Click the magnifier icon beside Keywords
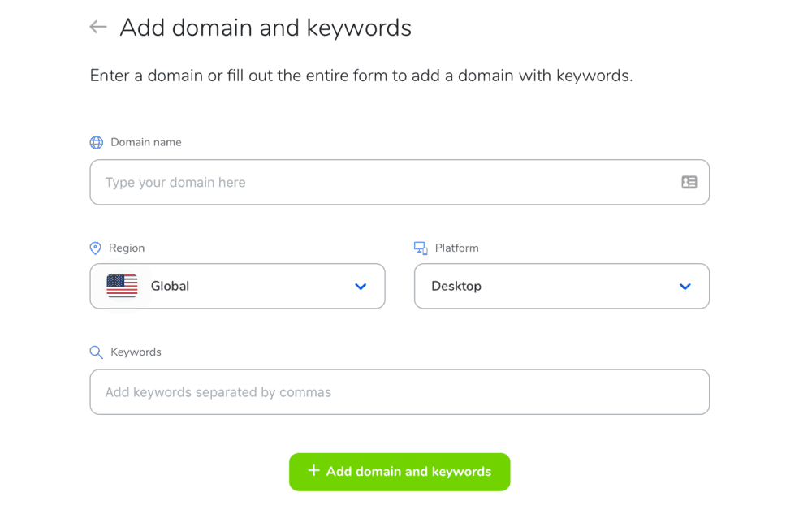Screen dimensions: 812x514 coord(95,352)
